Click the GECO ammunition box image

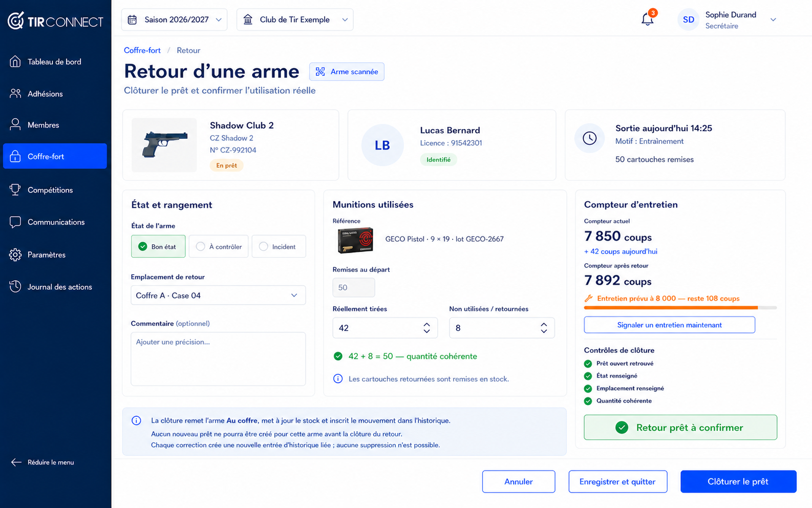pos(355,240)
